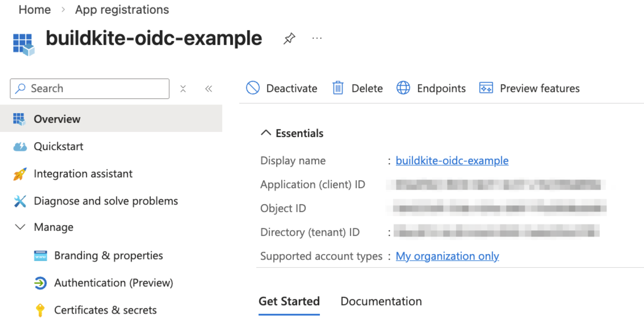Switch to the Documentation tab
This screenshot has height=323, width=644.
pyautogui.click(x=381, y=301)
